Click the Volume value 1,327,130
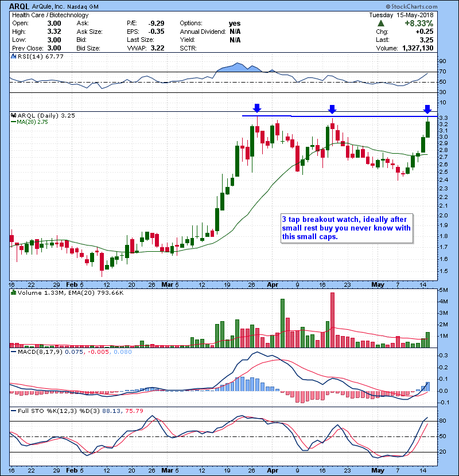The width and height of the screenshot is (459, 476). click(x=418, y=48)
